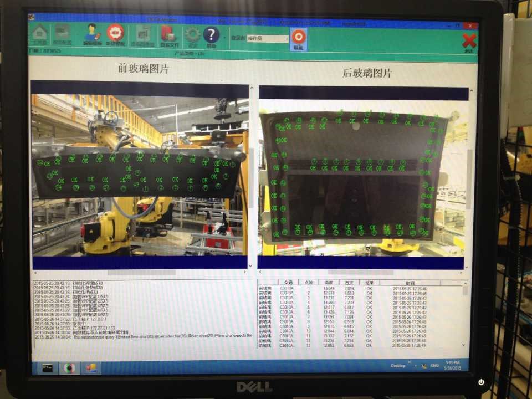
Task: Open the command prompt taskbar icon
Action: click(x=47, y=367)
